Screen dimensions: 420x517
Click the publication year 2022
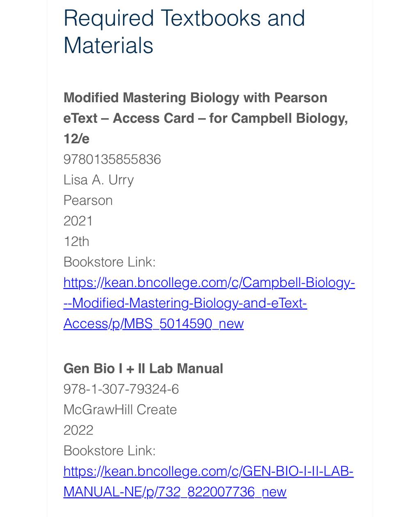(78, 430)
